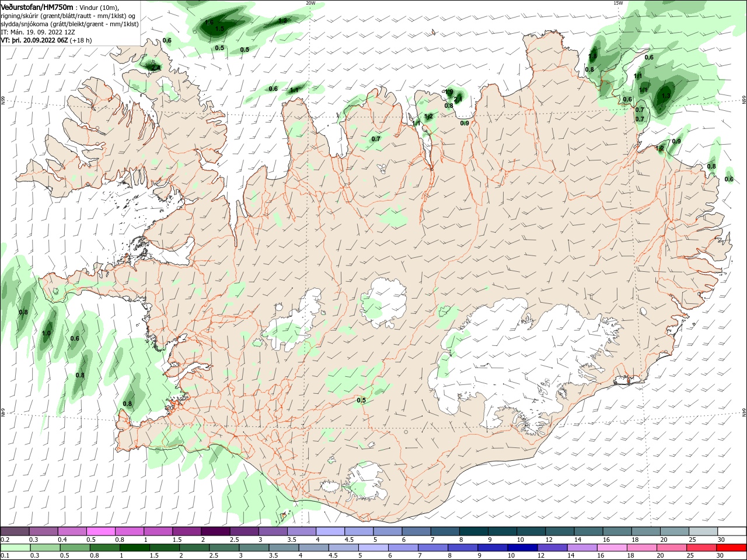Click the '1.0' rain value west of Iceland
The width and height of the screenshot is (747, 560).
[x=47, y=333]
